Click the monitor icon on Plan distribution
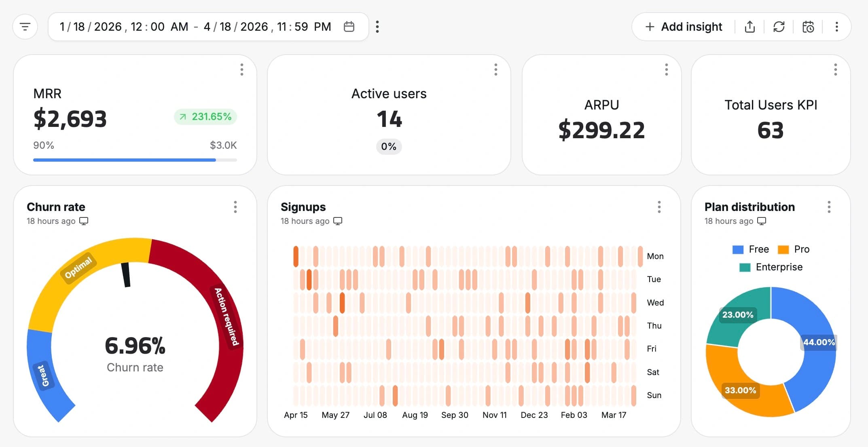The width and height of the screenshot is (868, 447). (762, 221)
